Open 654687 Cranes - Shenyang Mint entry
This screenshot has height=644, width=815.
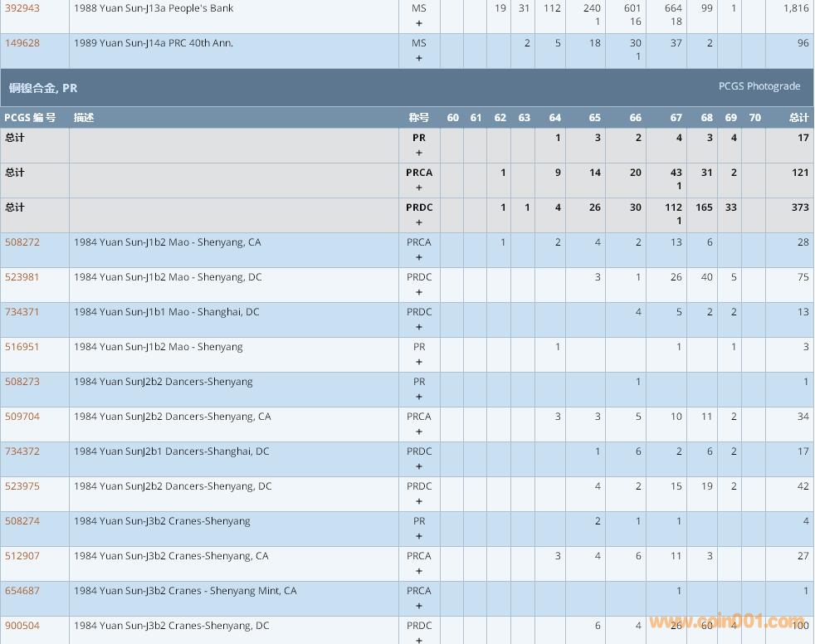22,591
